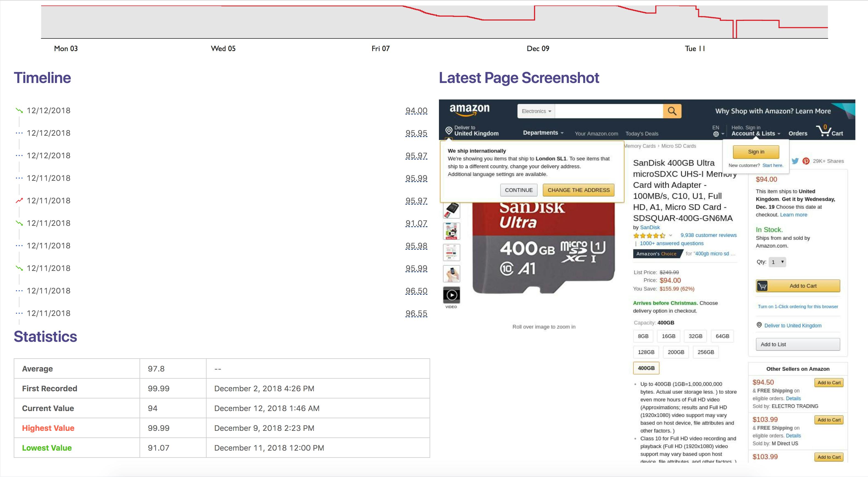The height and width of the screenshot is (477, 868).
Task: Select the 64GB capacity option
Action: tap(722, 336)
